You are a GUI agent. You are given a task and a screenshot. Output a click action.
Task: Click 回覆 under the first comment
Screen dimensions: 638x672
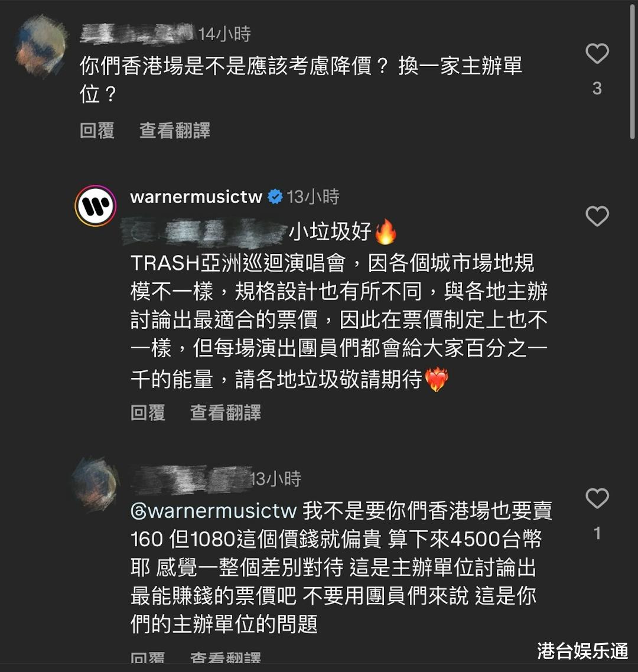pos(97,131)
